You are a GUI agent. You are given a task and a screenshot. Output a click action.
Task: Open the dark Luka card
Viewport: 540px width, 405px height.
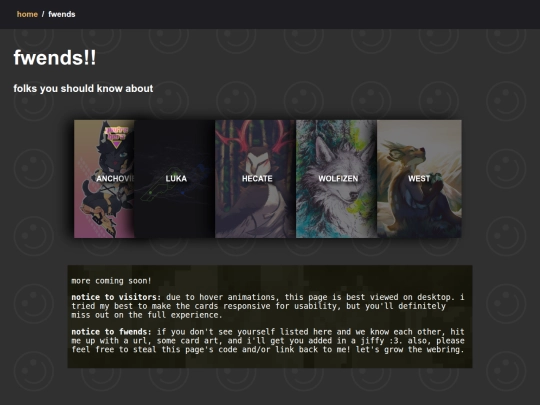pyautogui.click(x=175, y=179)
